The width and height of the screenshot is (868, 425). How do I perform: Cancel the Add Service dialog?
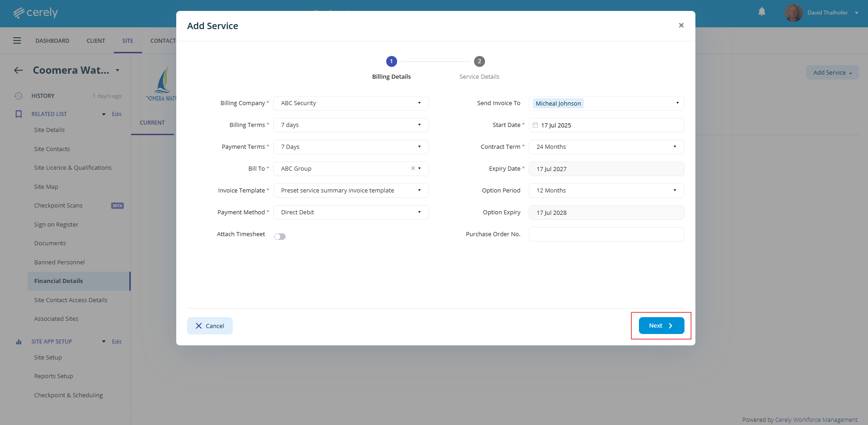coord(210,326)
